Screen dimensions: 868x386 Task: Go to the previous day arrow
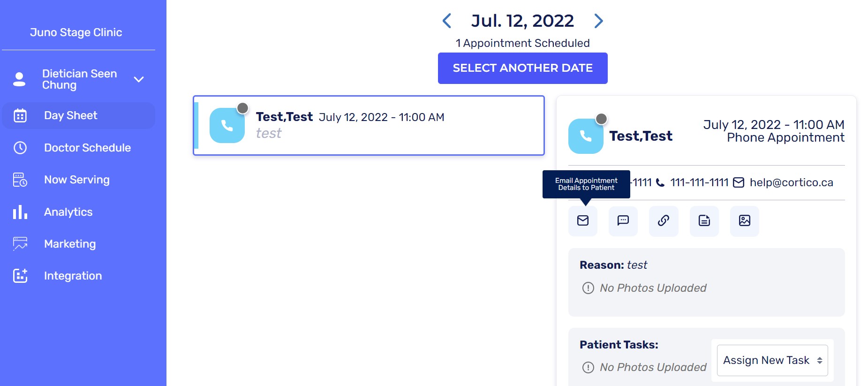click(x=447, y=21)
